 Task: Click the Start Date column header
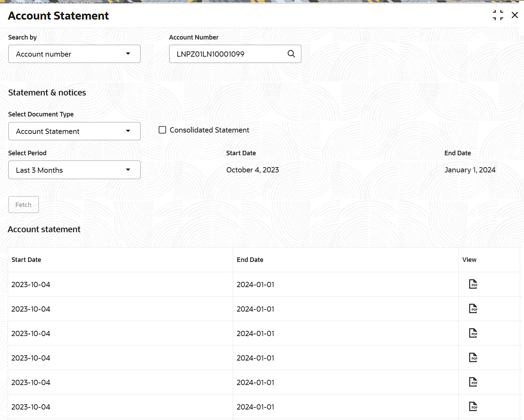tap(26, 260)
